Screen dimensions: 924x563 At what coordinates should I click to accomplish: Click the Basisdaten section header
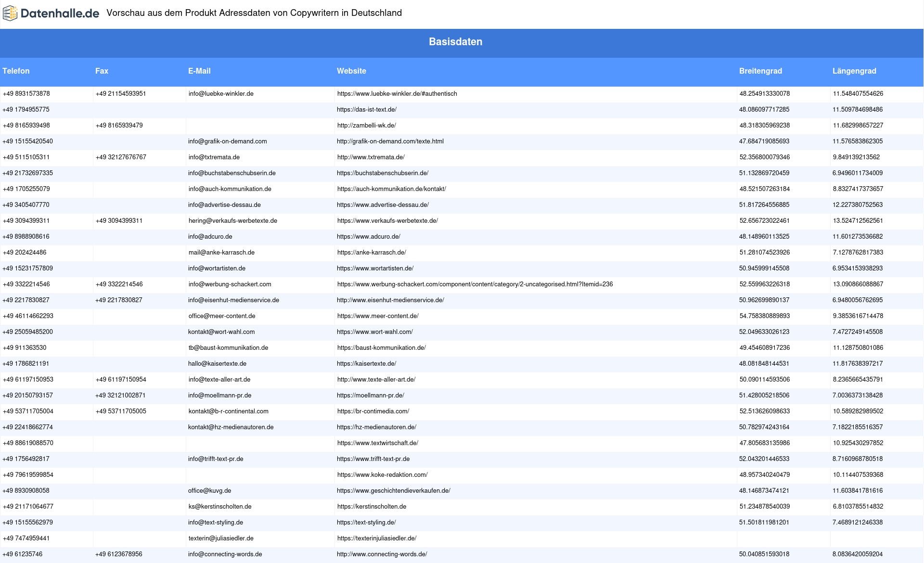(455, 42)
